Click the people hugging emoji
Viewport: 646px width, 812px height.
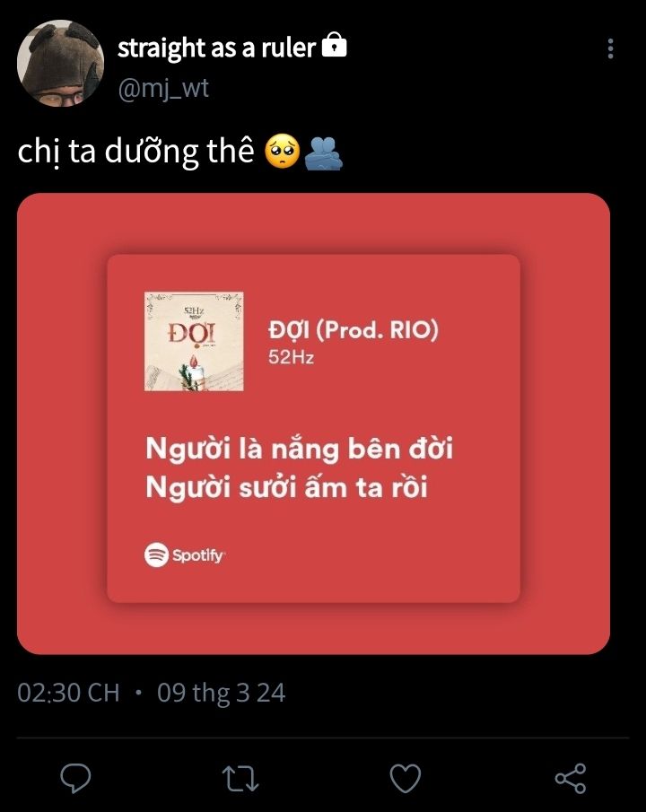tap(323, 153)
